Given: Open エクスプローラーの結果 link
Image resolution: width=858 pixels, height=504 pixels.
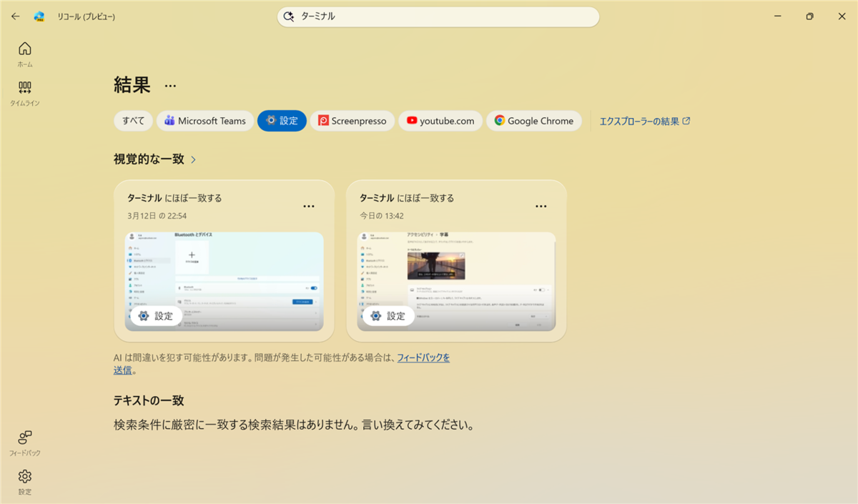Looking at the screenshot, I should pos(645,121).
